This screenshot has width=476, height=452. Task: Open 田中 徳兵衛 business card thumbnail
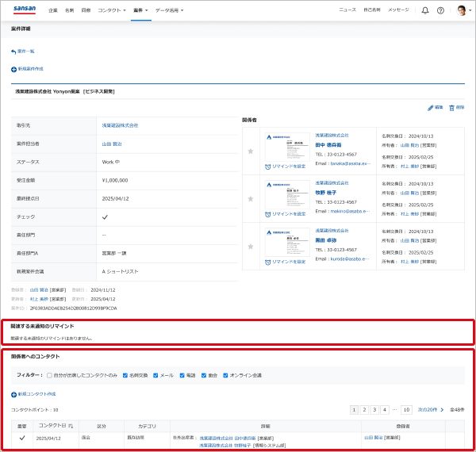287,147
